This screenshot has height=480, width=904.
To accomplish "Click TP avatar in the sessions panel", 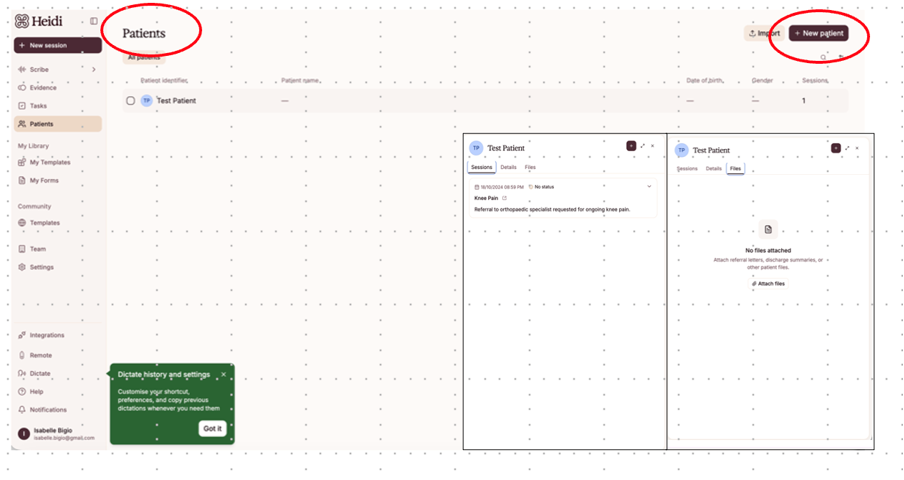I will [x=476, y=148].
